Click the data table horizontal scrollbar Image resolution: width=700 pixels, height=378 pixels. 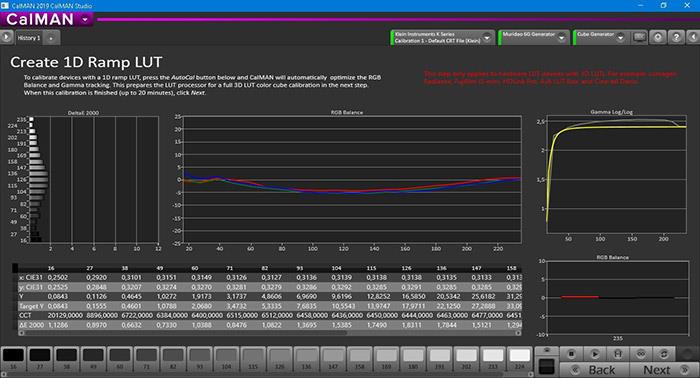click(267, 333)
